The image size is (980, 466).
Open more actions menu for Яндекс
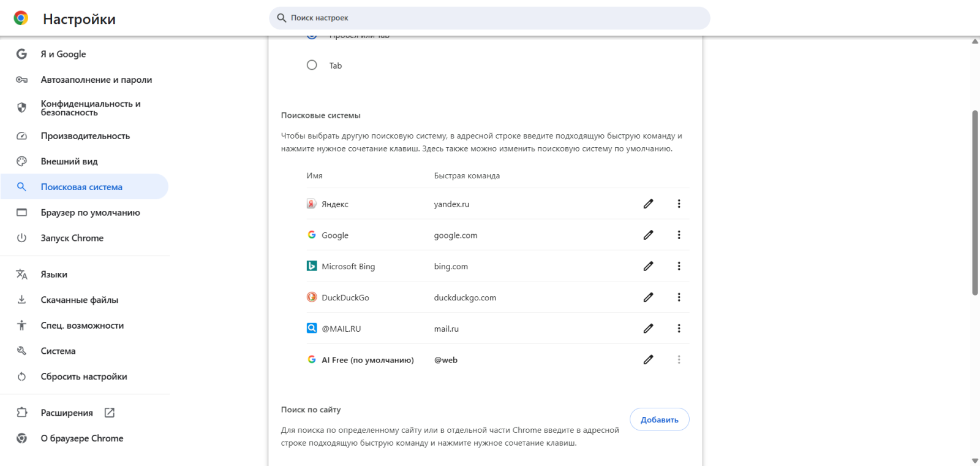[x=679, y=204]
